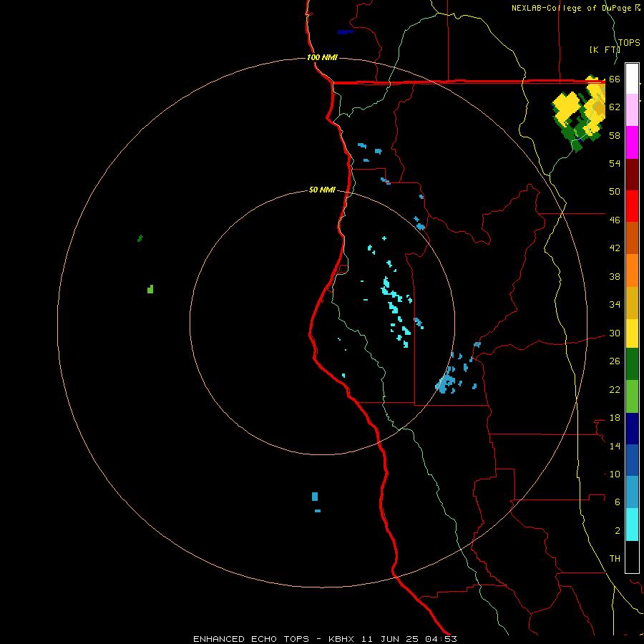Select the 22 scale label

pyautogui.click(x=615, y=390)
